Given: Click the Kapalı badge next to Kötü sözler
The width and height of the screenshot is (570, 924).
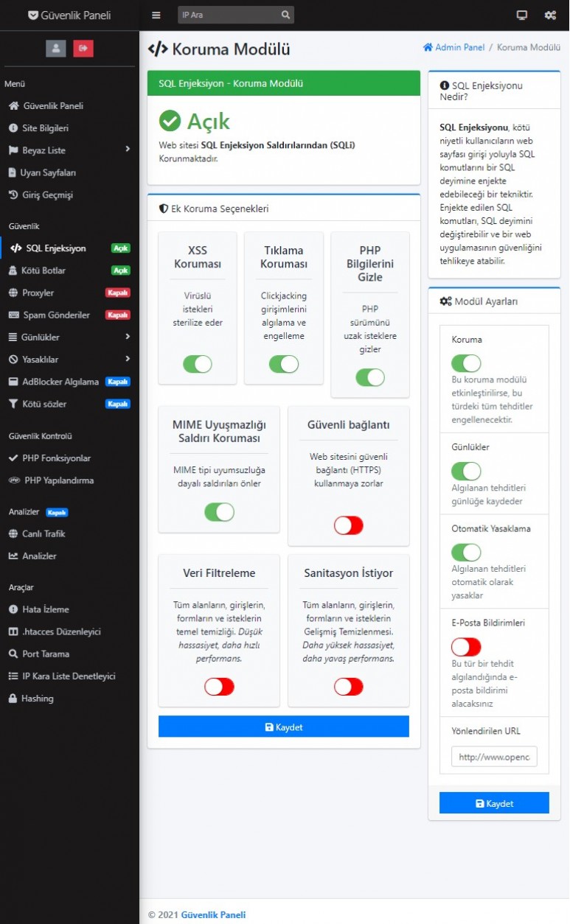Looking at the screenshot, I should point(117,404).
